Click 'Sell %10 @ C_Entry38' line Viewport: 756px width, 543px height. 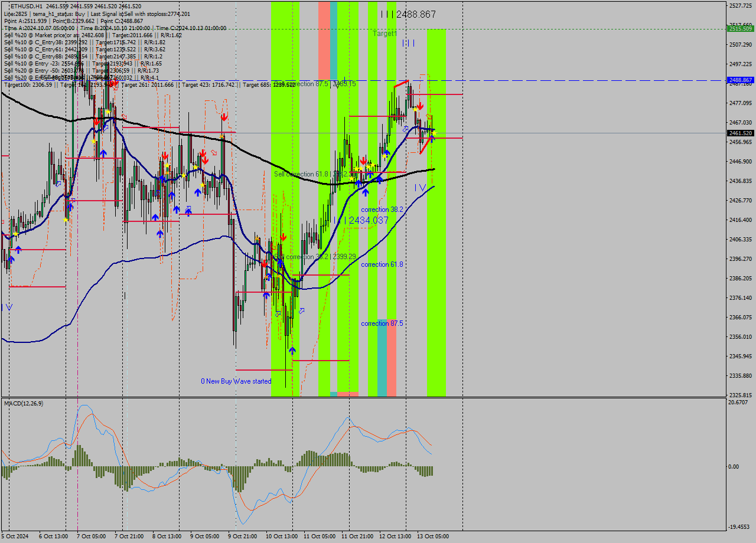pyautogui.click(x=84, y=42)
